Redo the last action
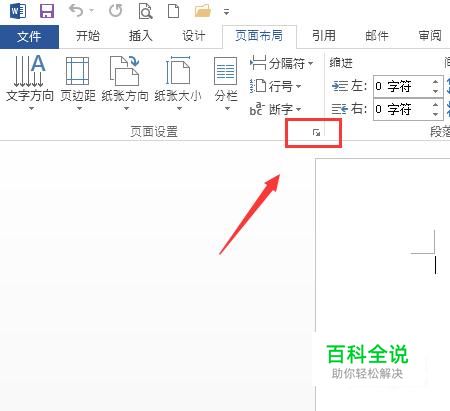The width and height of the screenshot is (450, 411). (115, 11)
